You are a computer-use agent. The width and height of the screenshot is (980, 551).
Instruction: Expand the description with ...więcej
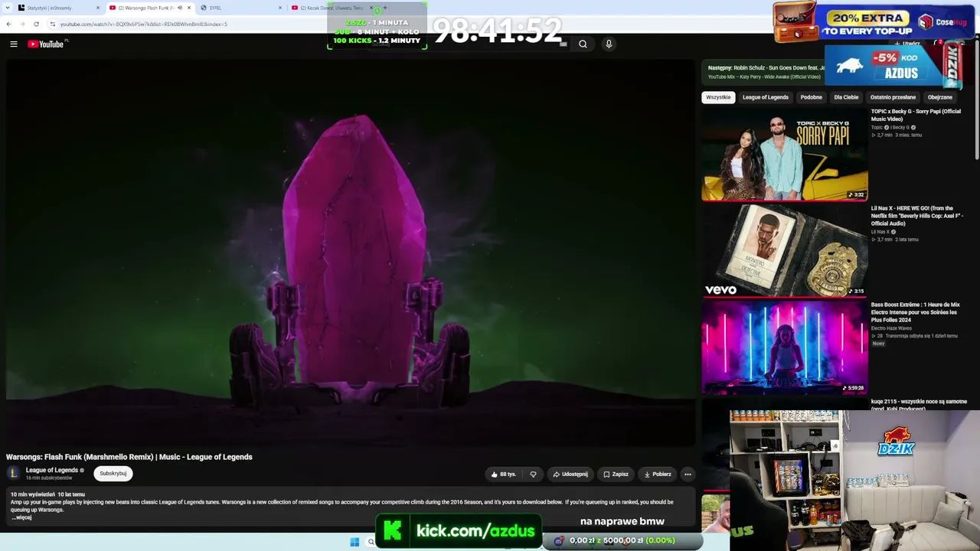pyautogui.click(x=21, y=517)
